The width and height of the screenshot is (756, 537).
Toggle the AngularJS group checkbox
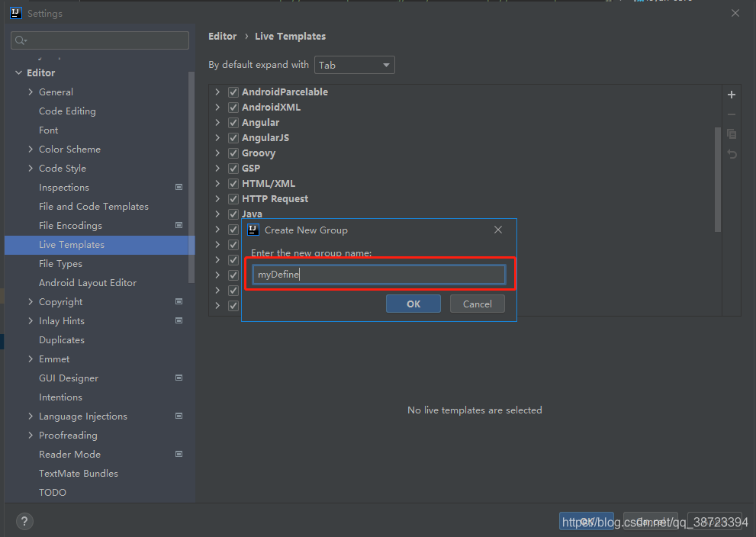tap(233, 138)
